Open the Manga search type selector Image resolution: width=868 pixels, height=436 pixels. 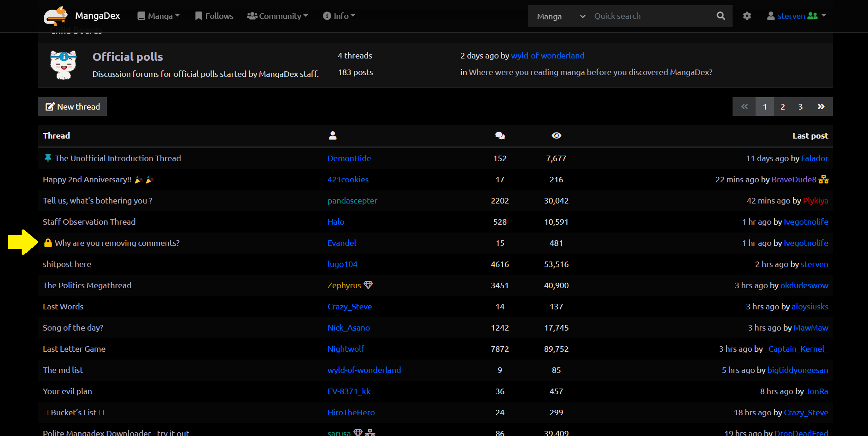561,17
